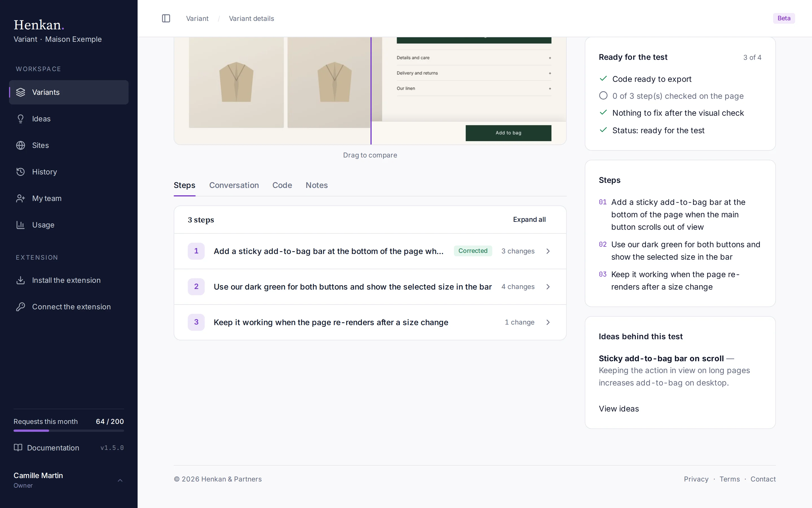Open the View ideas link

(619, 409)
